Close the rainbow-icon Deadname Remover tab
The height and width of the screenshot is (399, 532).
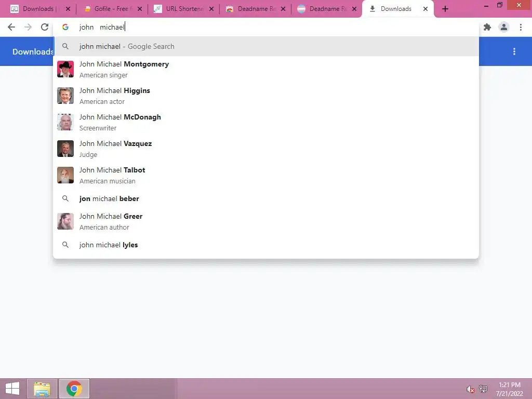(283, 9)
